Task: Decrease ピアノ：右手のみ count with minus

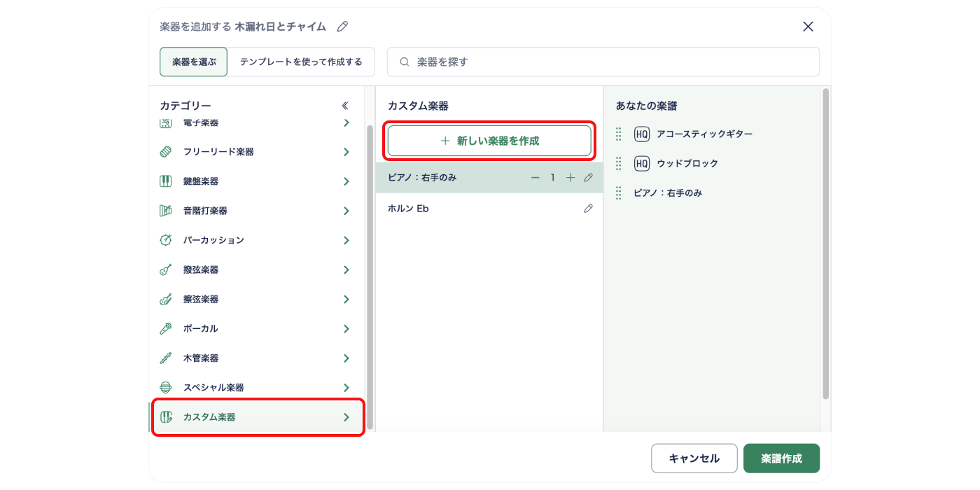Action: point(535,178)
